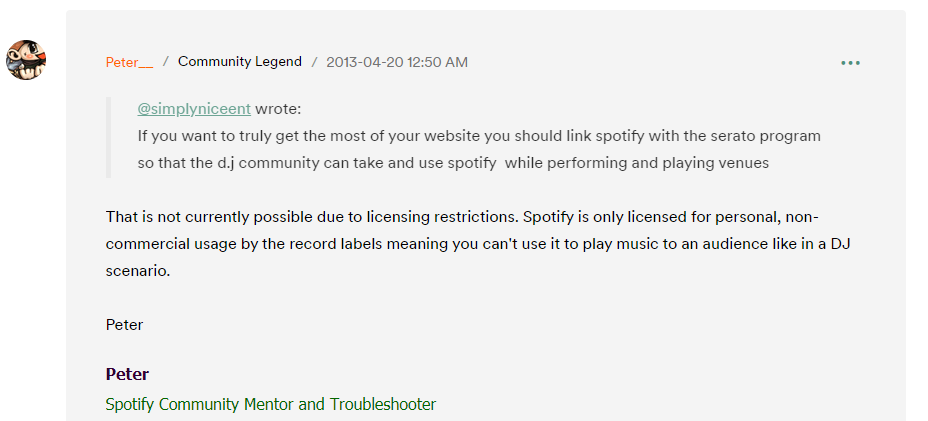This screenshot has width=928, height=421.
Task: Click the phrase "licensing restrictions" in the reply
Action: pos(443,217)
